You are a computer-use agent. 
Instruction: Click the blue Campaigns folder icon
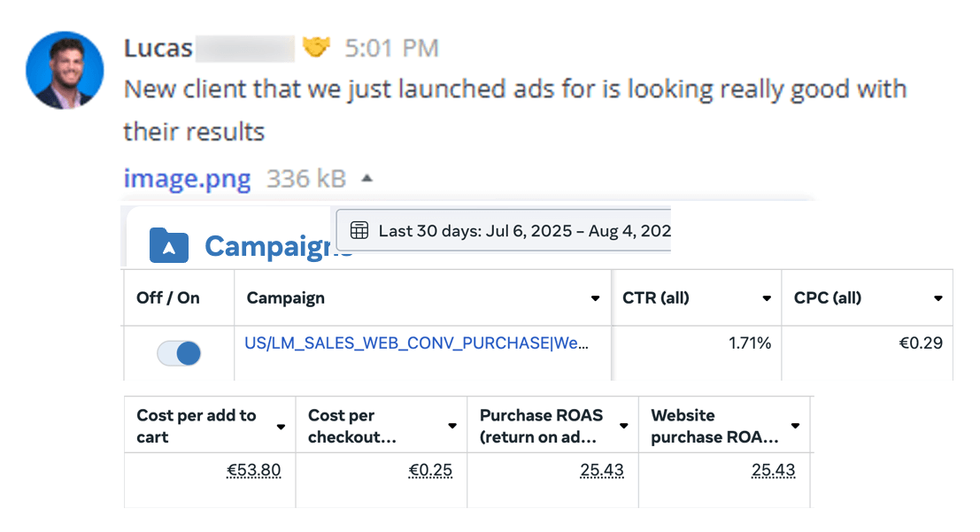pos(169,245)
